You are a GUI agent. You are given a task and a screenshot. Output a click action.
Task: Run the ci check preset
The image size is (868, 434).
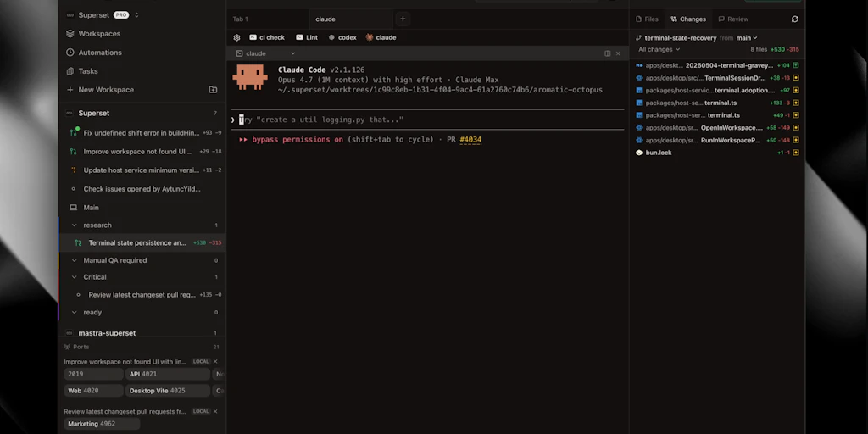(267, 37)
